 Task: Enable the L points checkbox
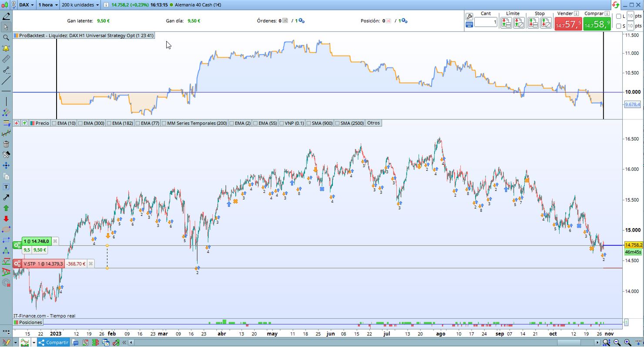point(619,16)
